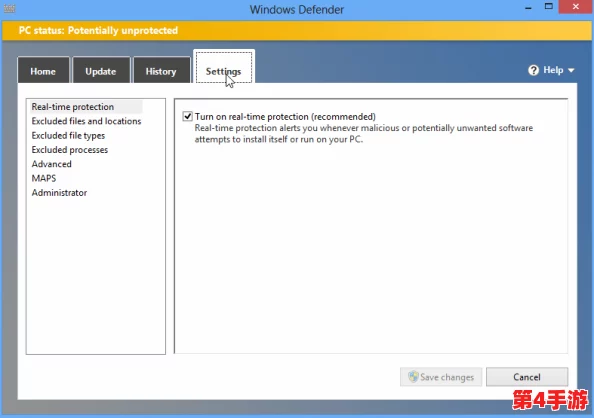
Task: Switch to the Home tab
Action: [44, 70]
